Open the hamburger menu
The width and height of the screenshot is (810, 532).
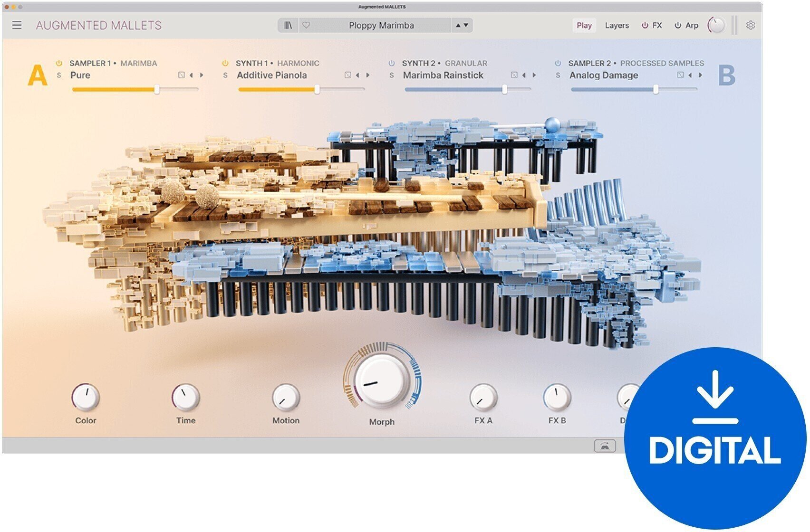click(x=17, y=25)
